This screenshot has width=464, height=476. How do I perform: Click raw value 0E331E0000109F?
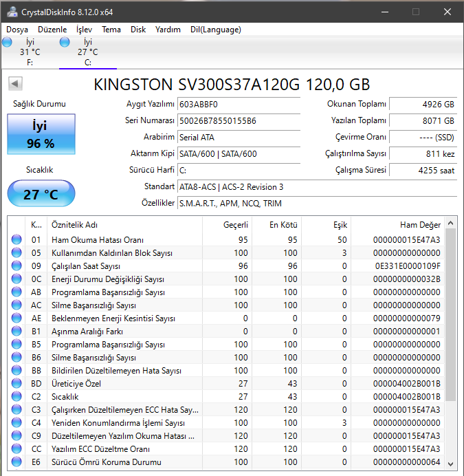[408, 266]
